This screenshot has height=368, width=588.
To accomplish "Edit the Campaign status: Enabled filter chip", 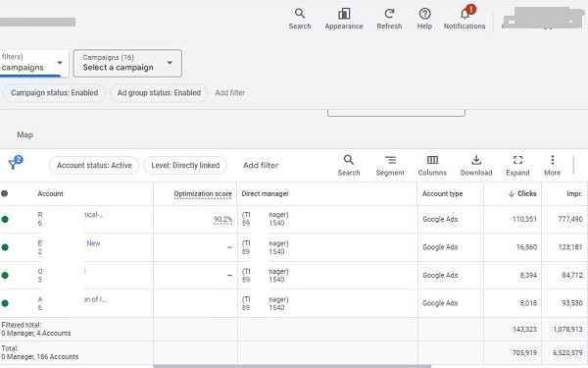I will click(x=54, y=93).
